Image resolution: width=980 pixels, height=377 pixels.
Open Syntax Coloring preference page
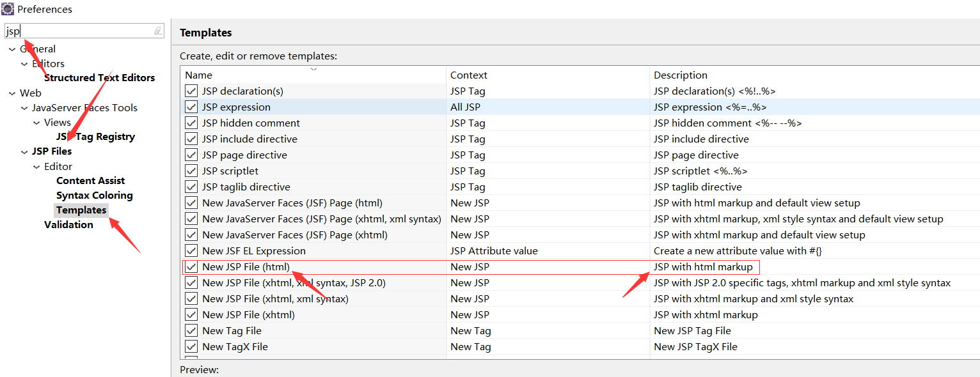pos(94,196)
